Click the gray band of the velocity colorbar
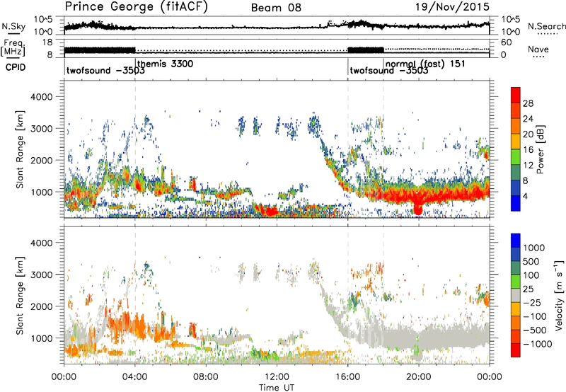This screenshot has height=392, width=566. pyautogui.click(x=516, y=295)
